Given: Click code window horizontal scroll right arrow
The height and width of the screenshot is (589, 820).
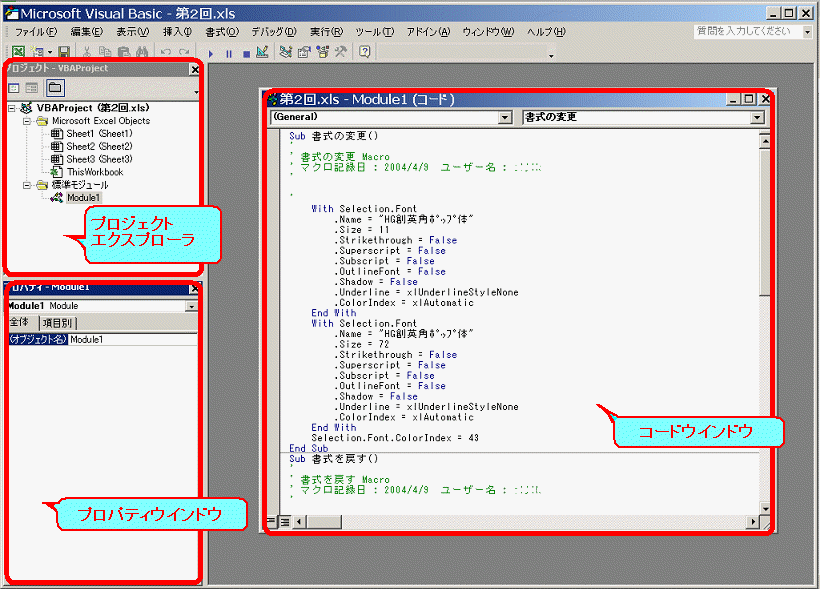Looking at the screenshot, I should pyautogui.click(x=753, y=522).
